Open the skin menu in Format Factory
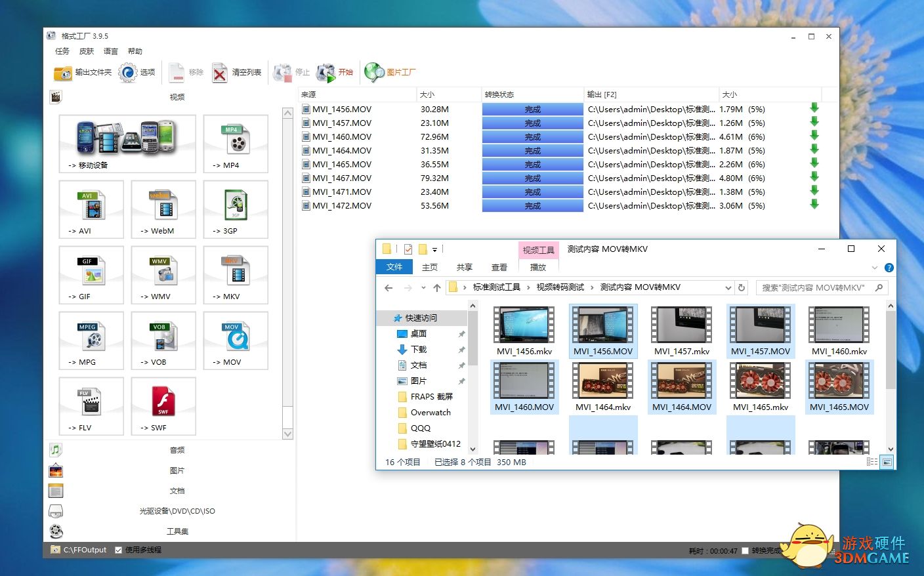Screen dimensions: 924x576 point(87,51)
